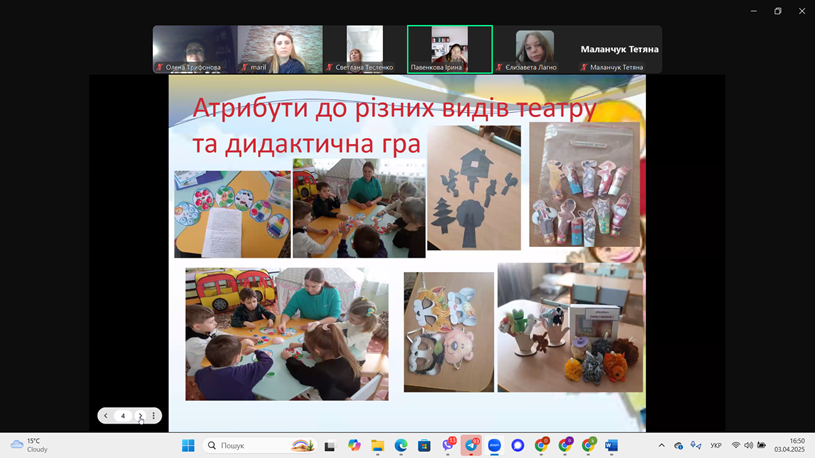Open Microsoft Store from the taskbar
Image resolution: width=815 pixels, height=458 pixels.
[x=424, y=446]
